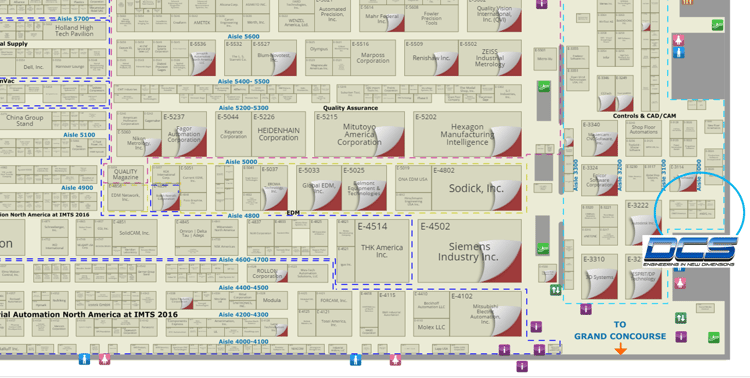
Task: Open Mitutoyo America Corporation booth E-5215
Action: coord(359,134)
